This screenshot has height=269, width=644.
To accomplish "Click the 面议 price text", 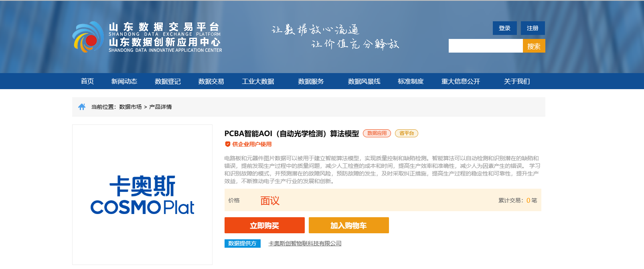I will [270, 200].
